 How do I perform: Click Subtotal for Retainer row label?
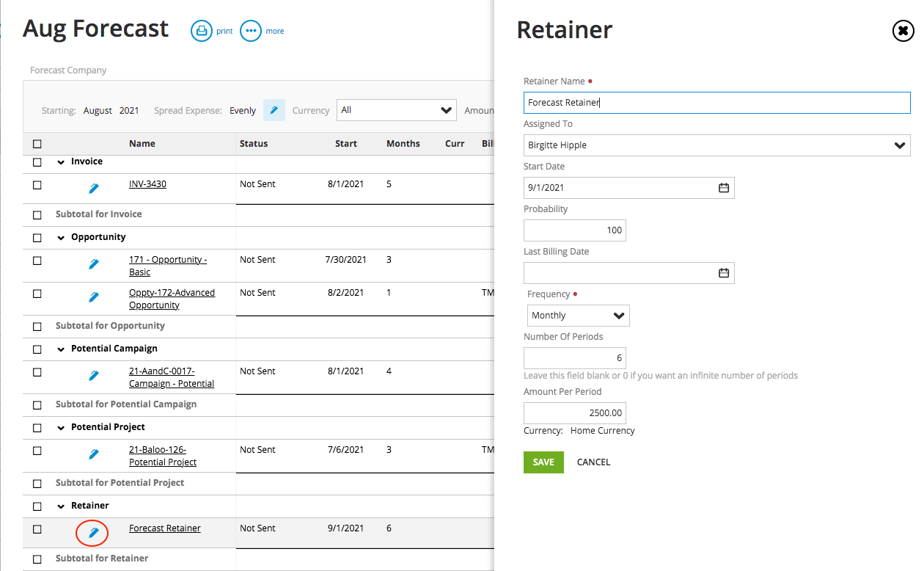pos(102,559)
